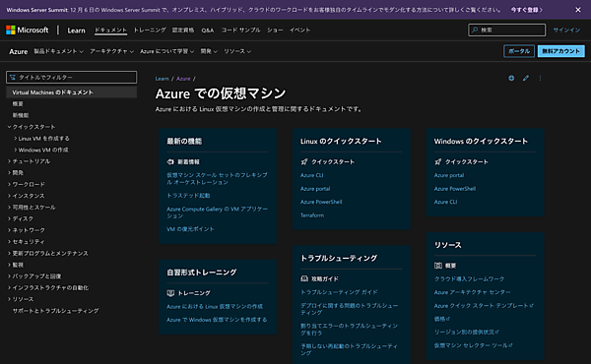The width and height of the screenshot is (591, 364).
Task: Click the 無料アカウント button
Action: [560, 51]
